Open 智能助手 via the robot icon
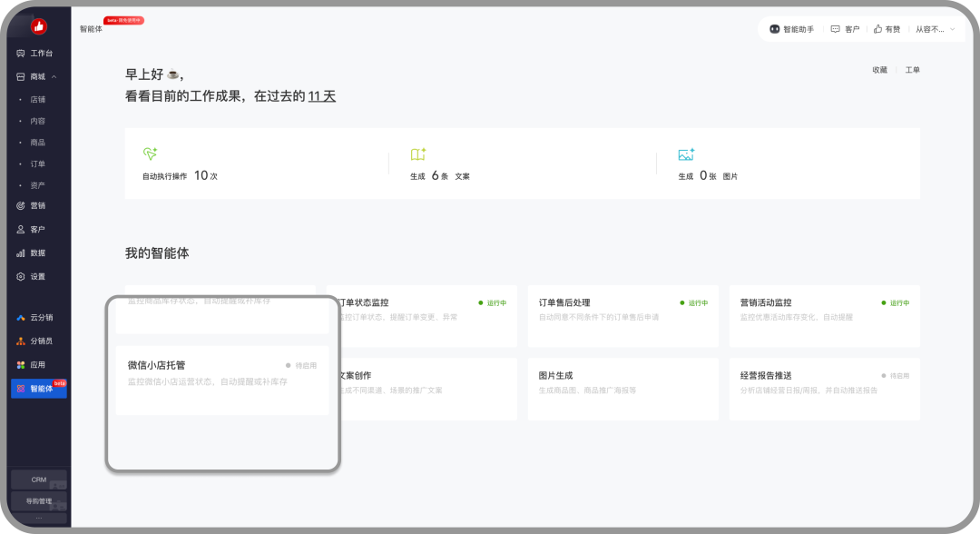The width and height of the screenshot is (980, 534). pos(774,29)
